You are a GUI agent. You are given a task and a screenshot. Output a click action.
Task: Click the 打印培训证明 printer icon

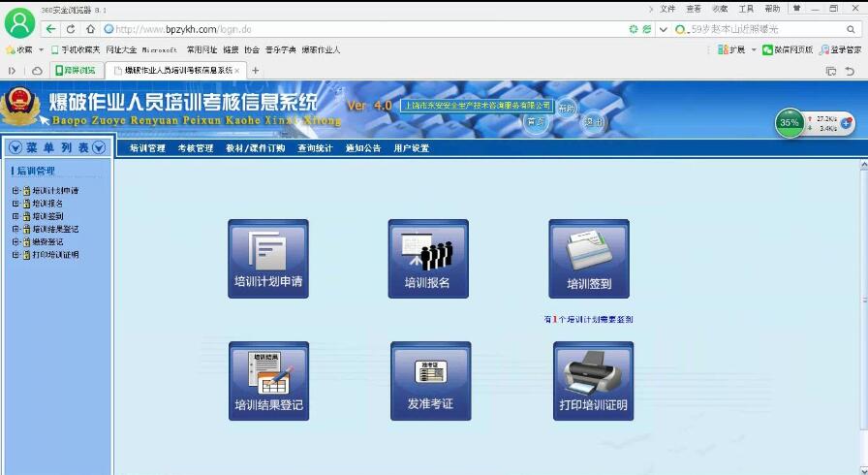(593, 381)
